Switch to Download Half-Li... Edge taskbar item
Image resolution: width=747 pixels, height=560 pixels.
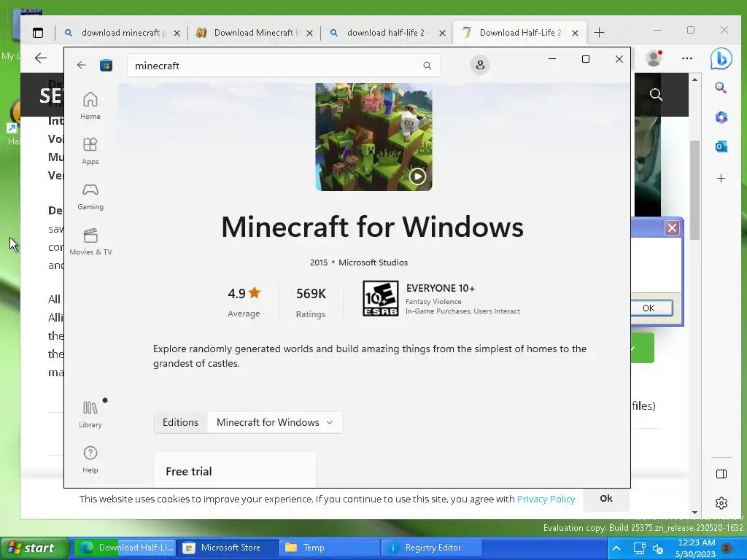[x=125, y=548]
